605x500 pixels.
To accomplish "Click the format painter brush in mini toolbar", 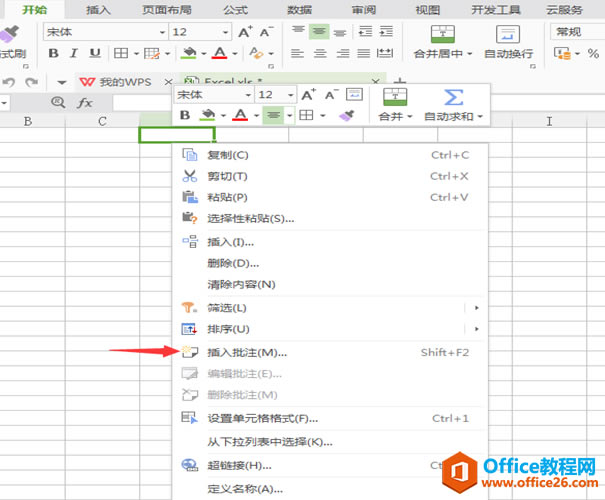I will (x=346, y=115).
